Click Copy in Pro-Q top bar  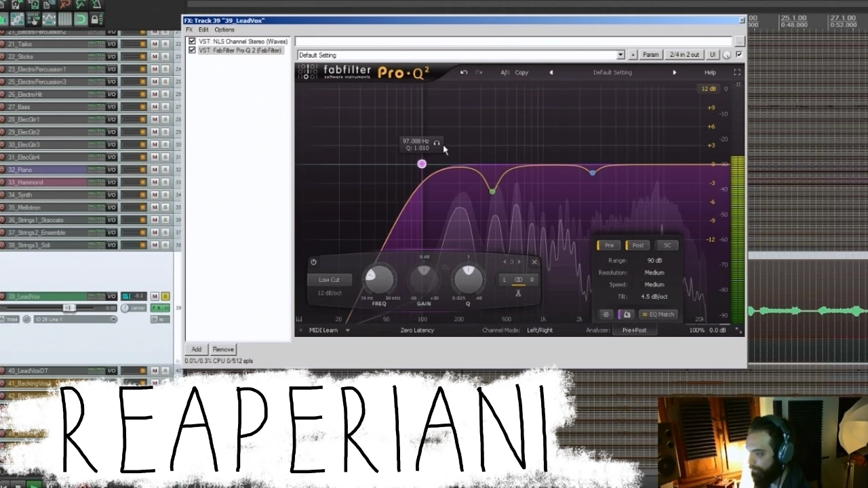[x=521, y=73]
